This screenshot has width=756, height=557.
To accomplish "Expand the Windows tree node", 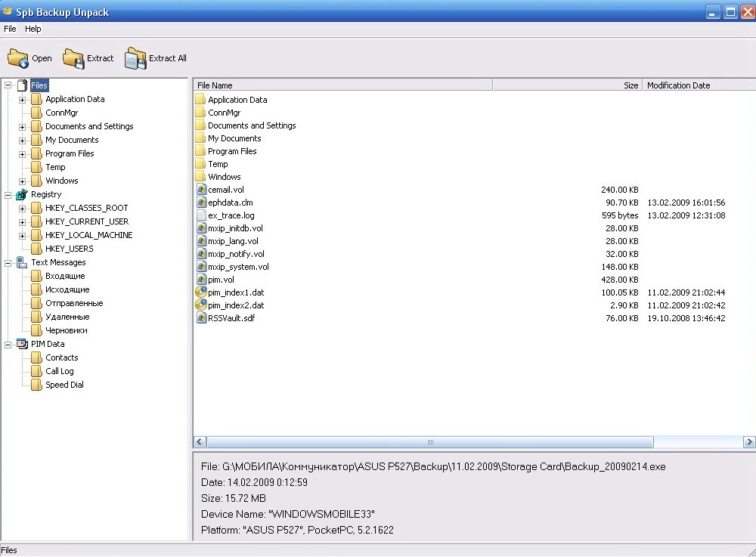I will 22,181.
